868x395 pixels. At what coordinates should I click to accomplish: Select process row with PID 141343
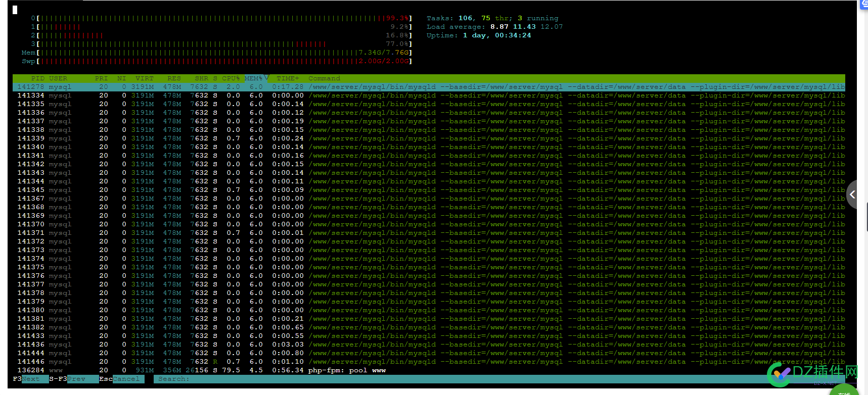[x=429, y=173]
